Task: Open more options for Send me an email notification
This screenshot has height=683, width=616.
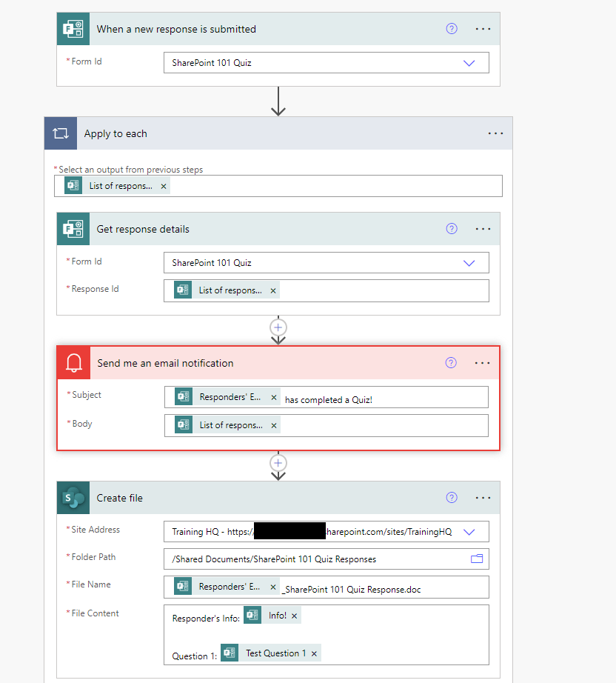Action: coord(482,362)
